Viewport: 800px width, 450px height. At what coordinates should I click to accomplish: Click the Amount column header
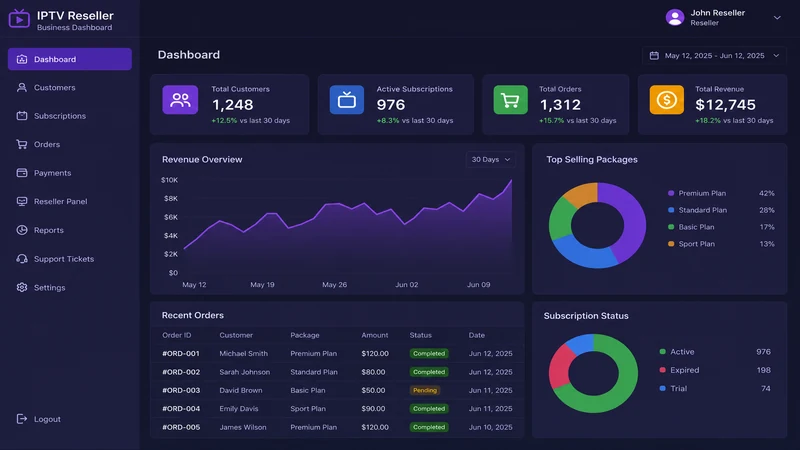coord(374,335)
